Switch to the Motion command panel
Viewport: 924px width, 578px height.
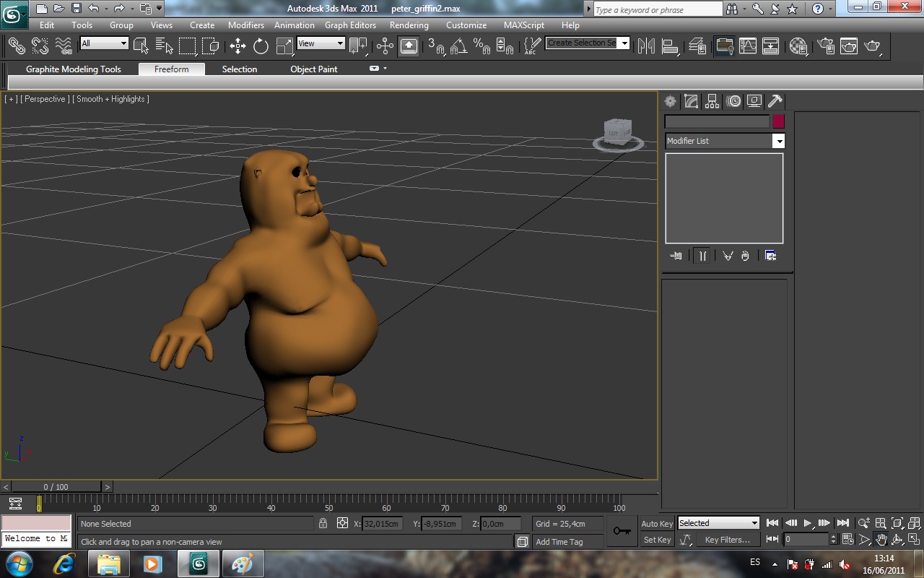pos(733,101)
